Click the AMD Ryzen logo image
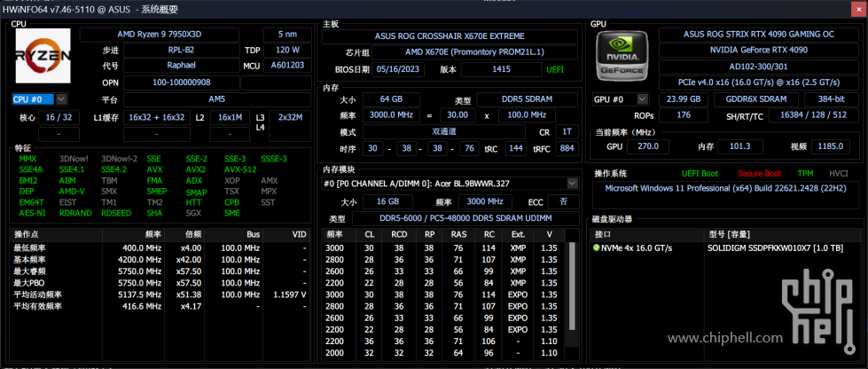868x369 pixels. [43, 55]
